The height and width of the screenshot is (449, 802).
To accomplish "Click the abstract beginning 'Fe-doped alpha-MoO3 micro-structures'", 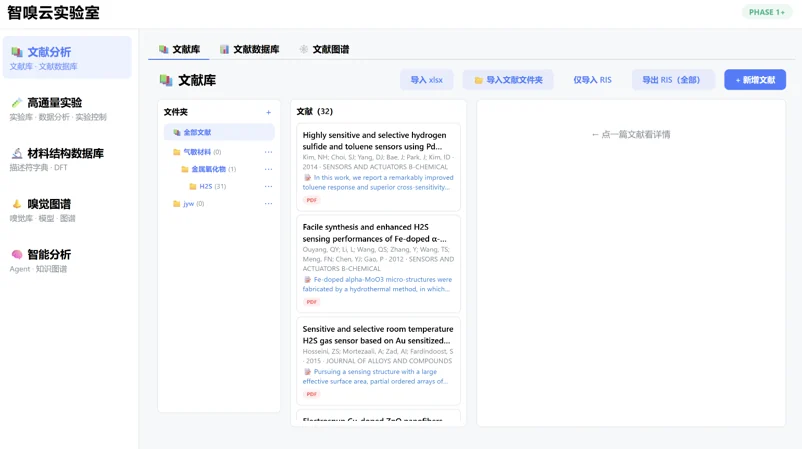I will [377, 284].
